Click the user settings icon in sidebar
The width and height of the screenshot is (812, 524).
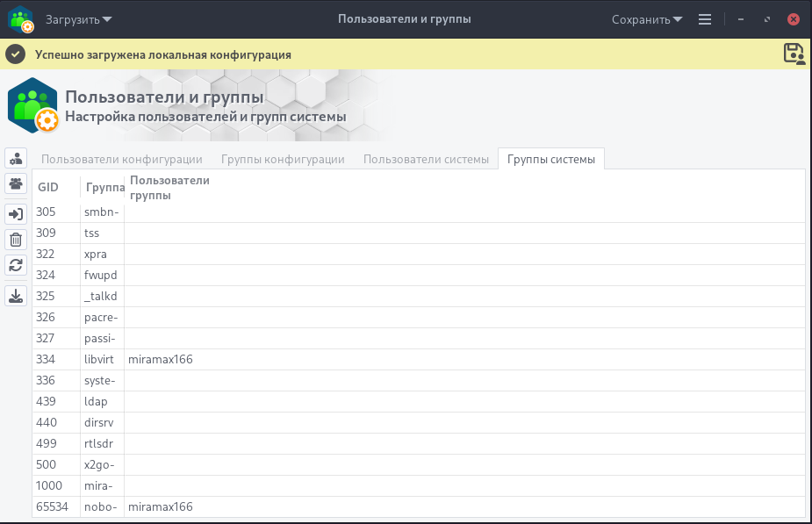[x=16, y=159]
